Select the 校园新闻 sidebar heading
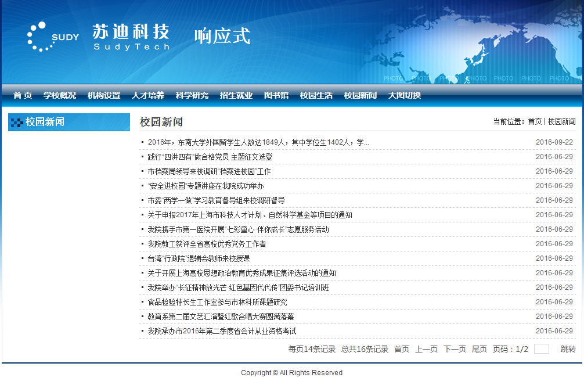Screen dimensions: 584x392 click(45, 122)
